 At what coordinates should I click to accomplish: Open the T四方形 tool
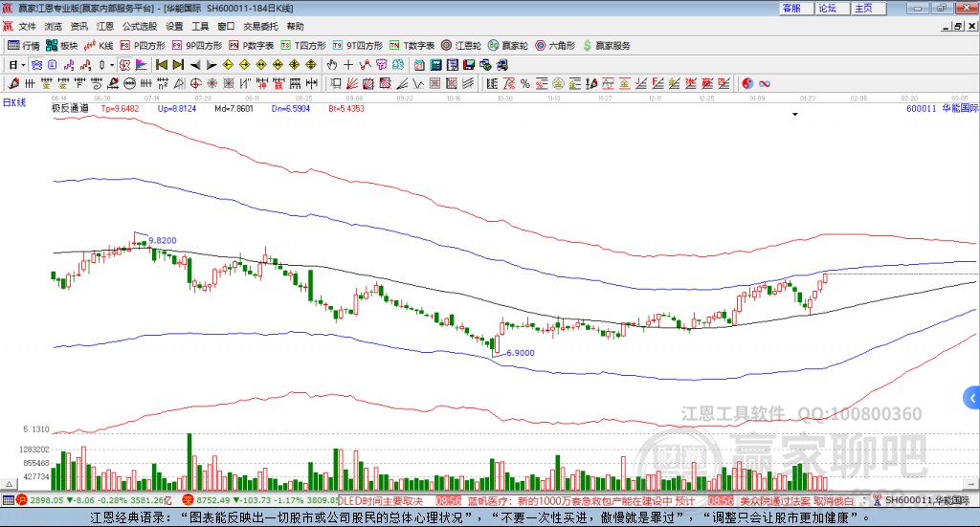(303, 46)
